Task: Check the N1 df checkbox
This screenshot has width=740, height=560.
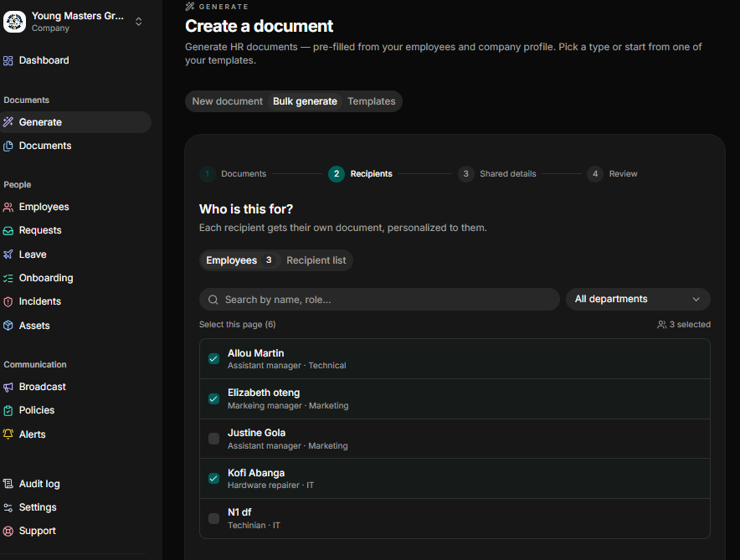Action: (213, 518)
